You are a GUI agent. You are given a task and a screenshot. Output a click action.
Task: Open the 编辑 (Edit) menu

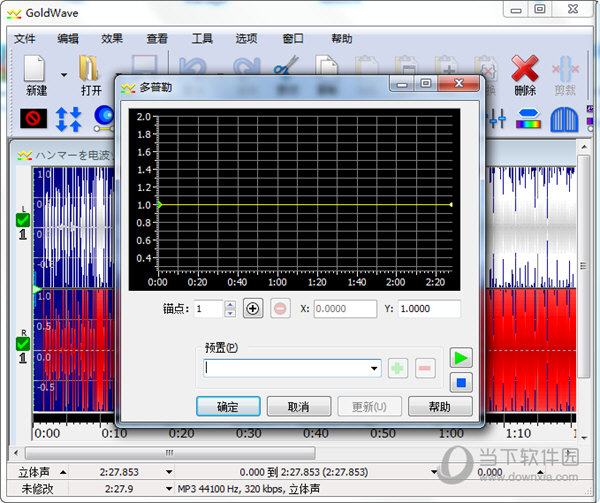click(68, 39)
